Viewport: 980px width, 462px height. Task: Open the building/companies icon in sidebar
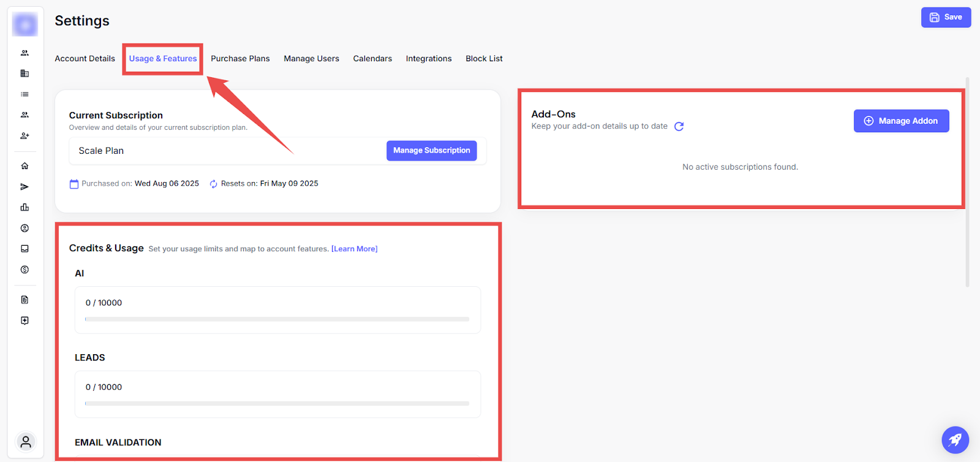[24, 74]
